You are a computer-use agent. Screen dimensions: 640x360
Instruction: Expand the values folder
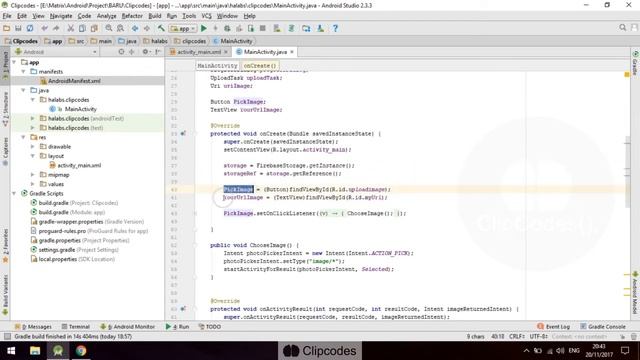tap(33, 184)
